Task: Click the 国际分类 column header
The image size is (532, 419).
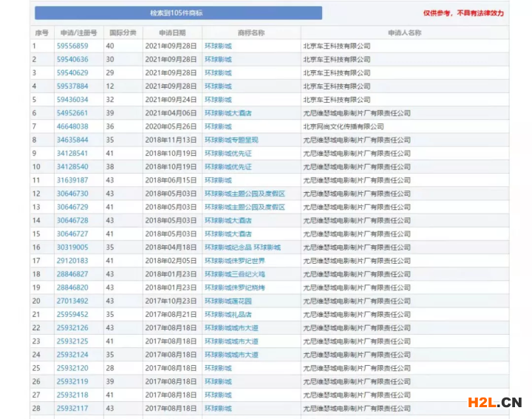Action: 123,33
